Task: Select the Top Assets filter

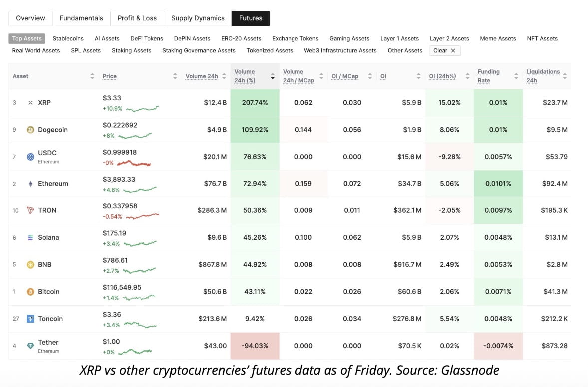Action: [x=27, y=38]
